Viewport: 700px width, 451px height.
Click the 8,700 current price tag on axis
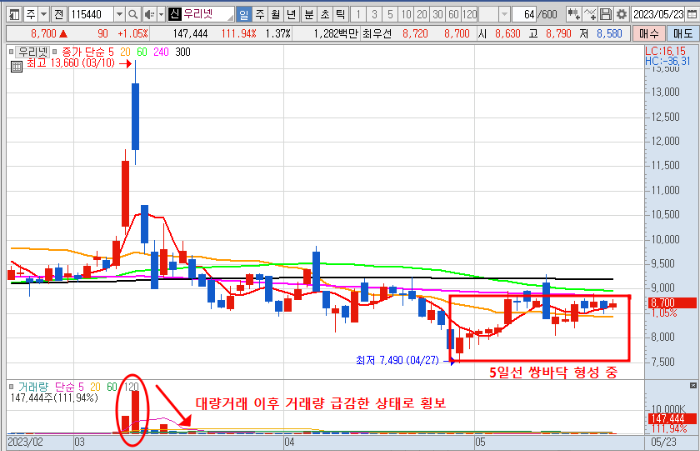tap(671, 303)
